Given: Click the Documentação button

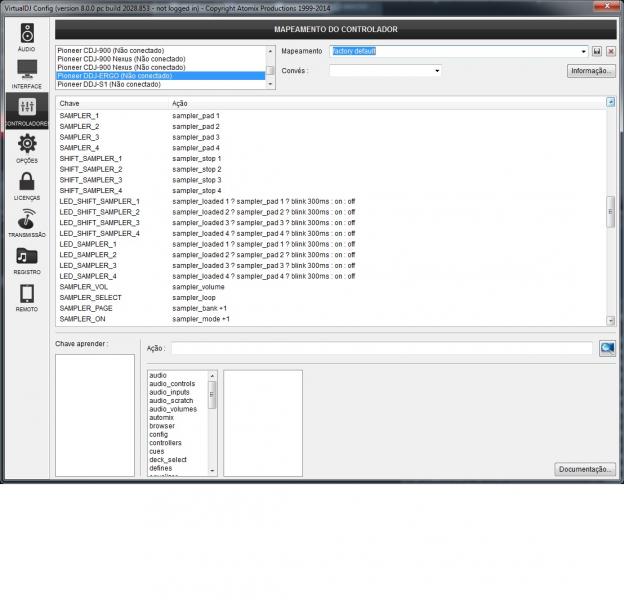Looking at the screenshot, I should [584, 469].
